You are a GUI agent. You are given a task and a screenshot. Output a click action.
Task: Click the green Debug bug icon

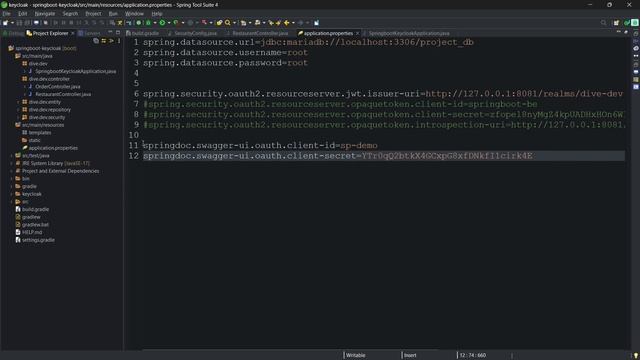[149, 23]
